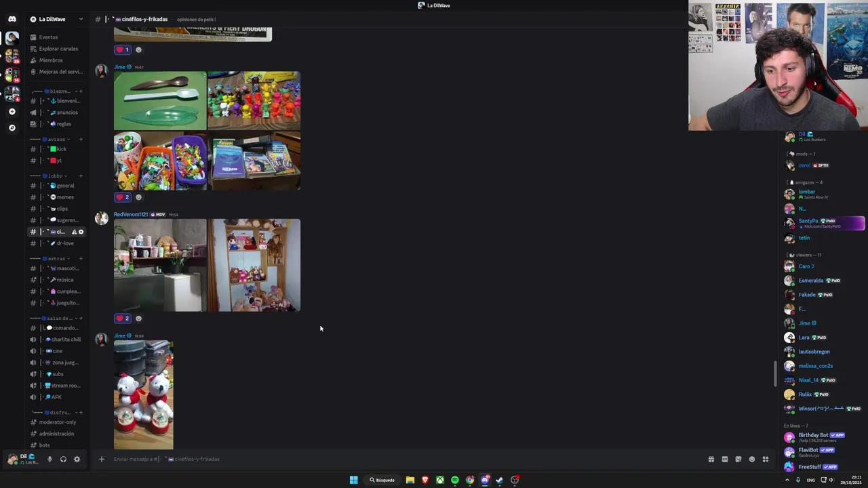The width and height of the screenshot is (868, 488).
Task: Create channel in extras category
Action: 81,258
